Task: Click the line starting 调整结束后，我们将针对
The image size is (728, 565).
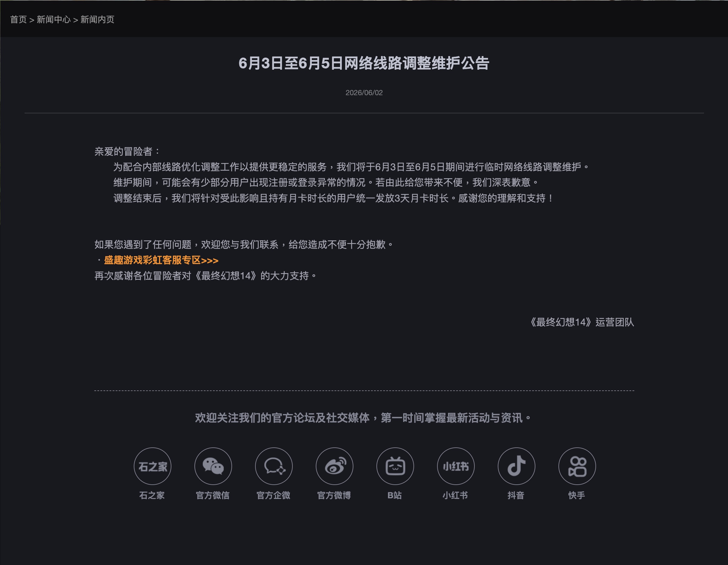Action: pos(334,199)
